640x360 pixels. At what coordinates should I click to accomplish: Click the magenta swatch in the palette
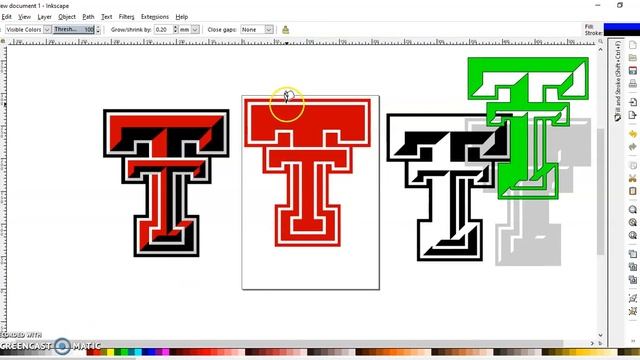click(x=166, y=352)
